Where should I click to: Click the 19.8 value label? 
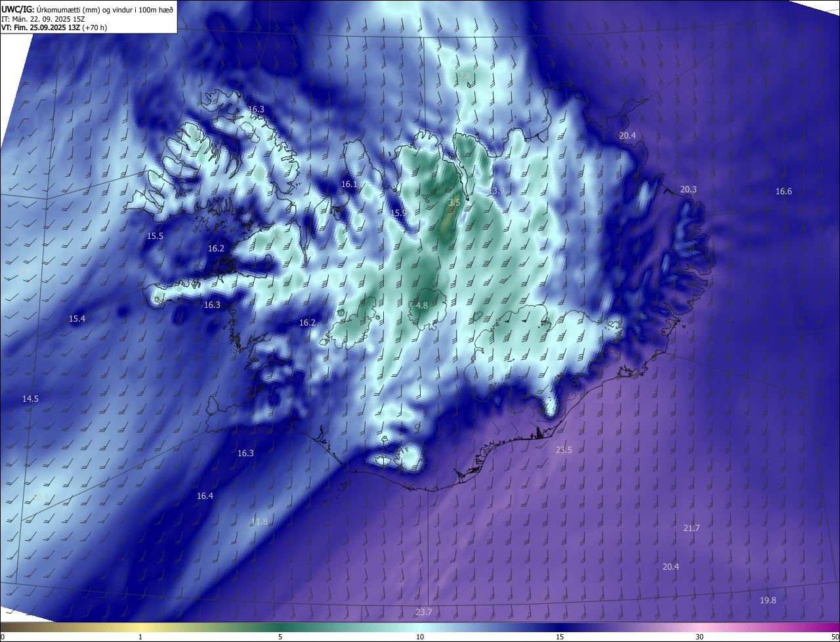(768, 600)
